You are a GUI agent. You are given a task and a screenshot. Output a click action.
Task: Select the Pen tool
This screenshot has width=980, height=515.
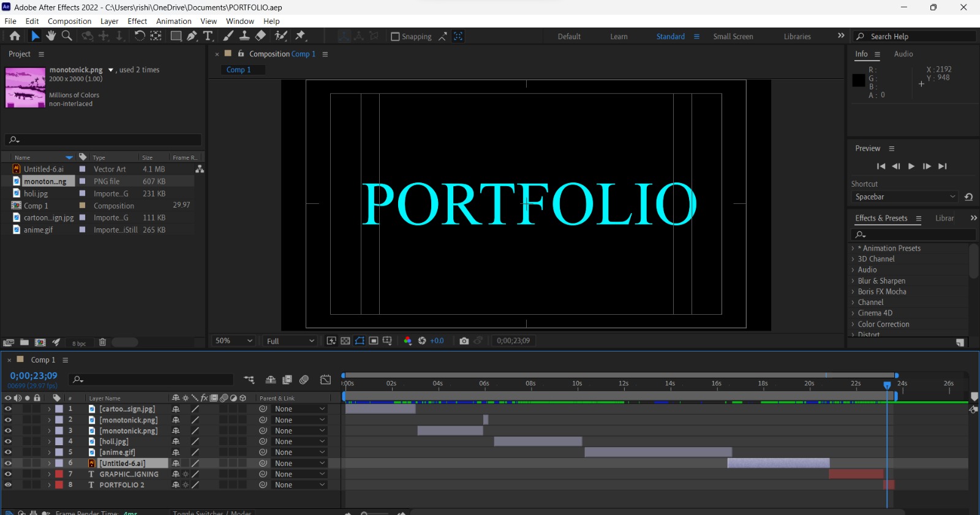[x=192, y=36]
